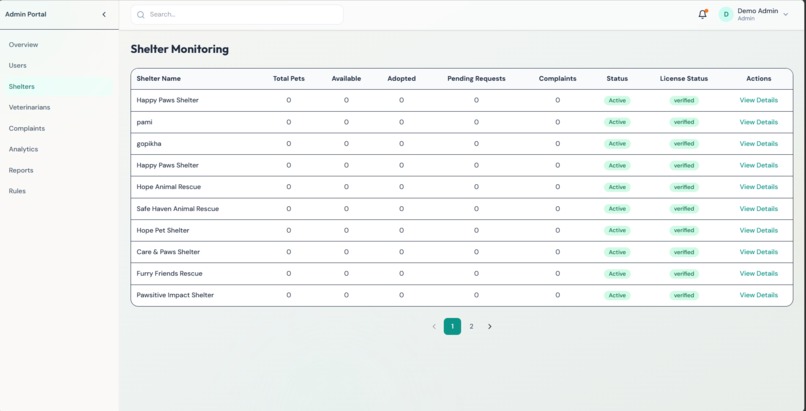Click the Demo Admin avatar circle

[x=726, y=14]
